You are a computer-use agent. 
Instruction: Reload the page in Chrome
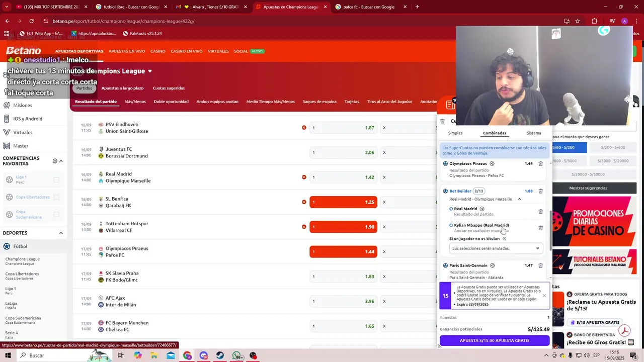coord(31,21)
